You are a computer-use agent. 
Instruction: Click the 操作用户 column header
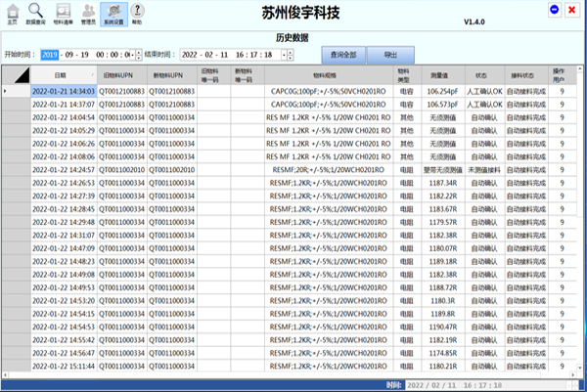click(562, 75)
